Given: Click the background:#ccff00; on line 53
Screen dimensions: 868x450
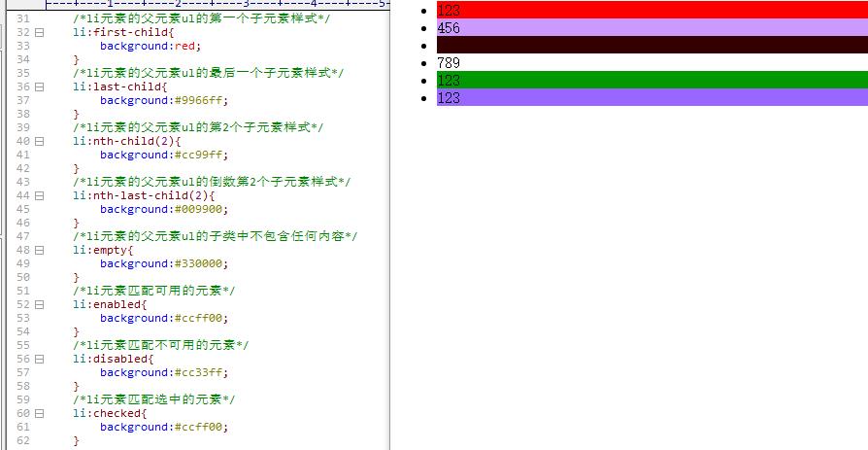Looking at the screenshot, I should tap(164, 318).
